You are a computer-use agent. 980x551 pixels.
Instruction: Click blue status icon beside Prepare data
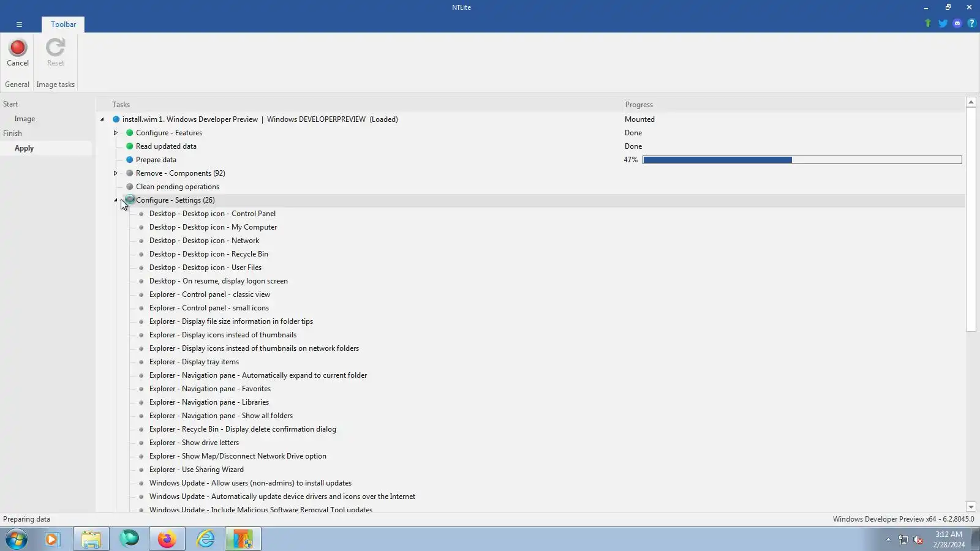129,160
